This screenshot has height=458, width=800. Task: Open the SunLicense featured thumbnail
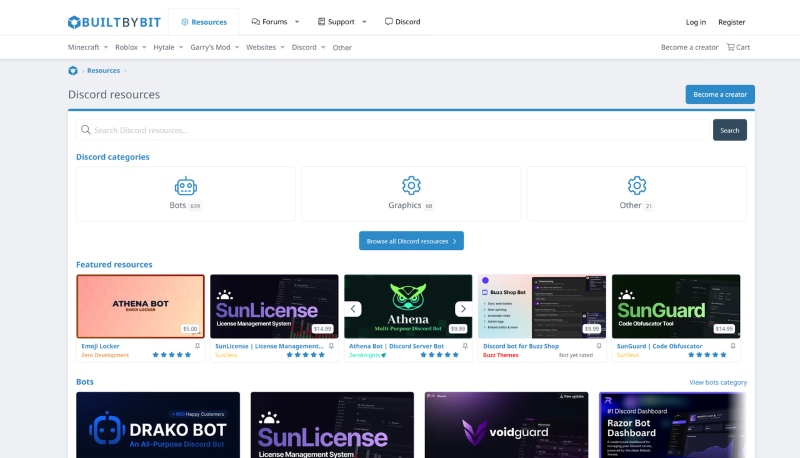[274, 307]
